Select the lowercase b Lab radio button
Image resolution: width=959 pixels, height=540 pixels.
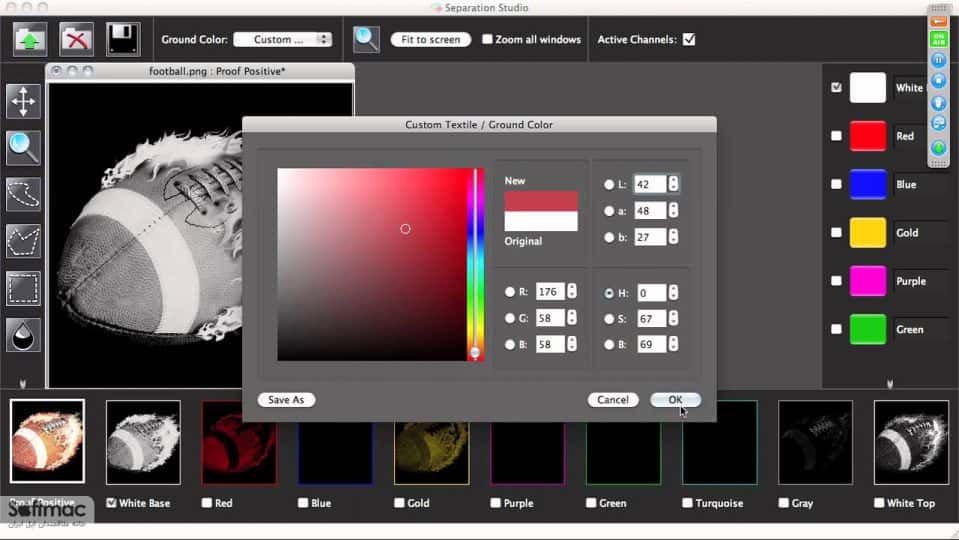[x=609, y=237]
